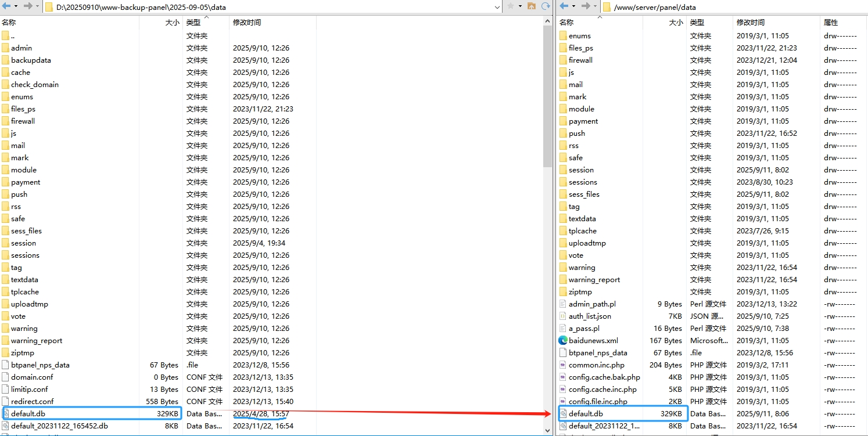Open the favorites star dropdown arrow
This screenshot has width=868, height=436.
click(520, 6)
